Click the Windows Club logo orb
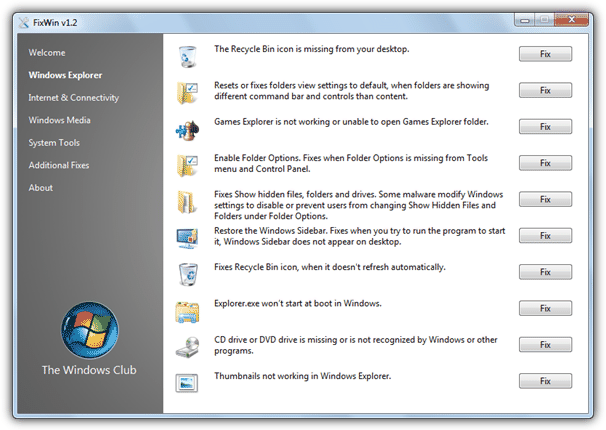This screenshot has height=430, width=606. 89,330
